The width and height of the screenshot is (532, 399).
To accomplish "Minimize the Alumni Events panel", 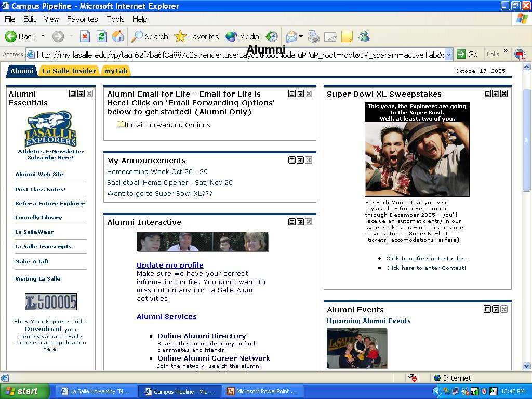I will tap(496, 309).
